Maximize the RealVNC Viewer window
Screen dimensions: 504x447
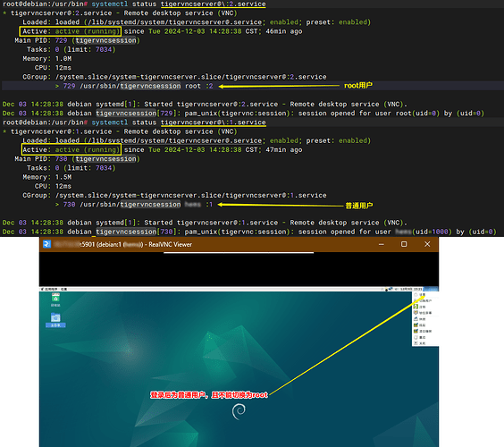click(404, 244)
